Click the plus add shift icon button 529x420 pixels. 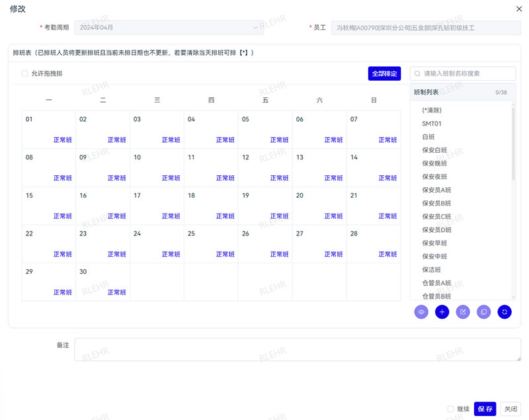click(442, 312)
